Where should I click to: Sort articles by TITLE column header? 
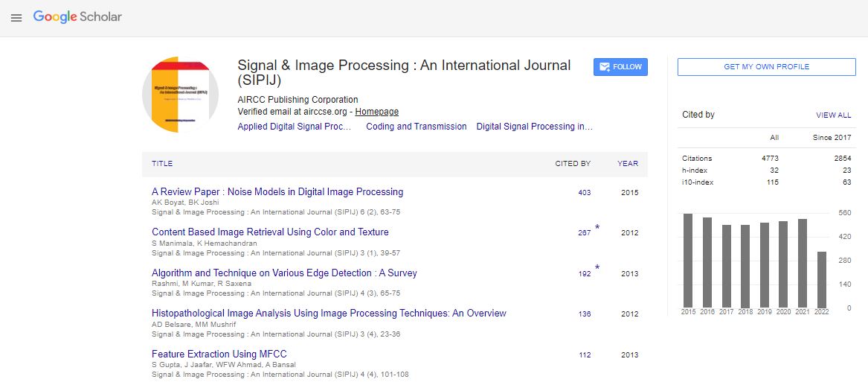(x=162, y=163)
